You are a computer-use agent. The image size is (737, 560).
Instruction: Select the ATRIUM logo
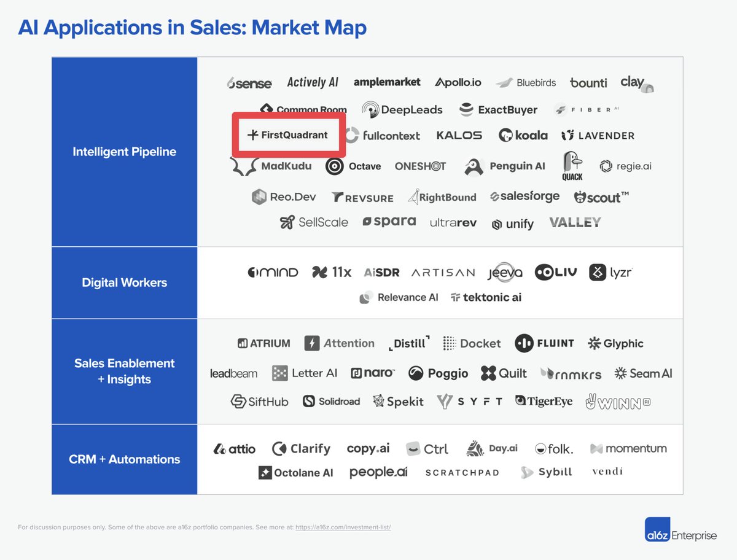tap(264, 343)
